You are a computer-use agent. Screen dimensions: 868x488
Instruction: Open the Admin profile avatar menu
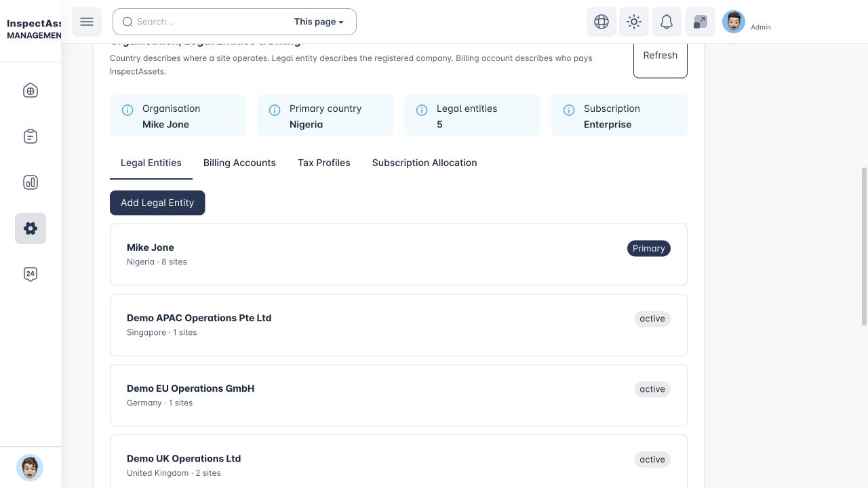[734, 22]
